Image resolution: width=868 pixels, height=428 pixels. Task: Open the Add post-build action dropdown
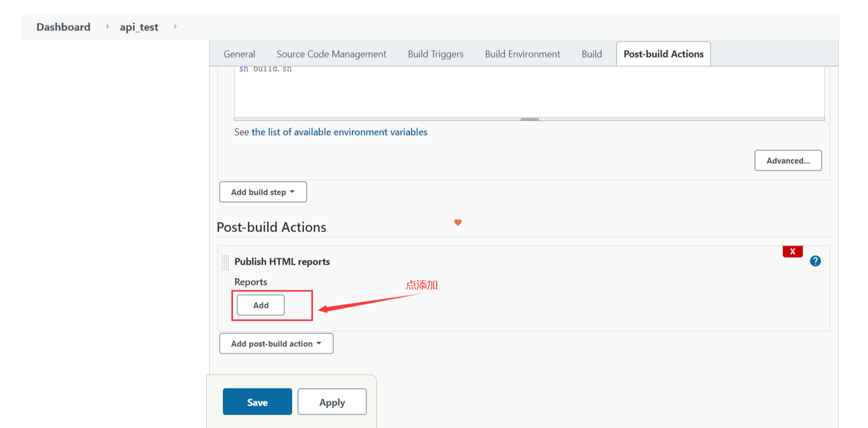pos(276,344)
